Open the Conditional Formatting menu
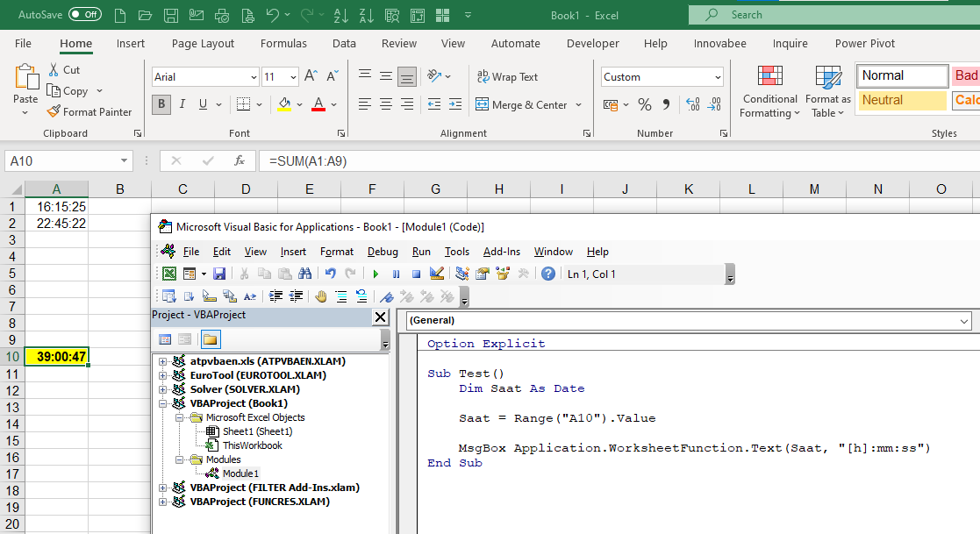Screen dimensions: 980x534 (770, 91)
